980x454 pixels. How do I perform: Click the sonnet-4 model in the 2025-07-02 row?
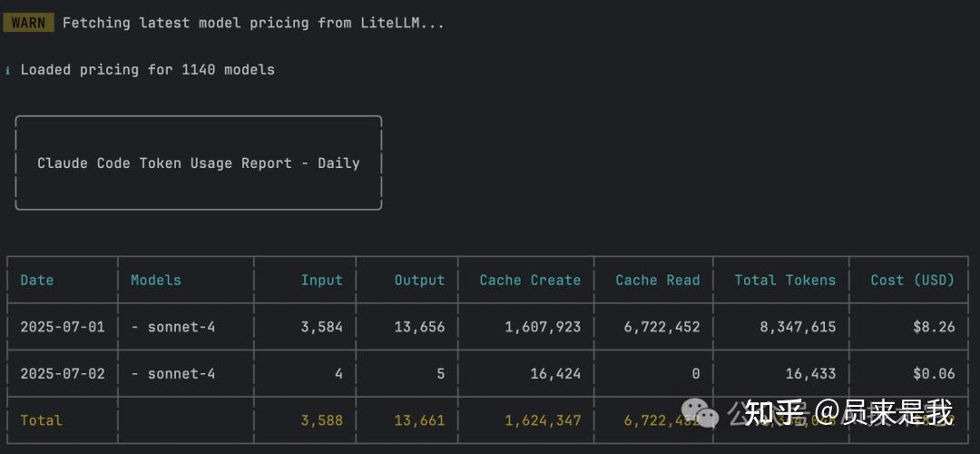[x=181, y=373]
